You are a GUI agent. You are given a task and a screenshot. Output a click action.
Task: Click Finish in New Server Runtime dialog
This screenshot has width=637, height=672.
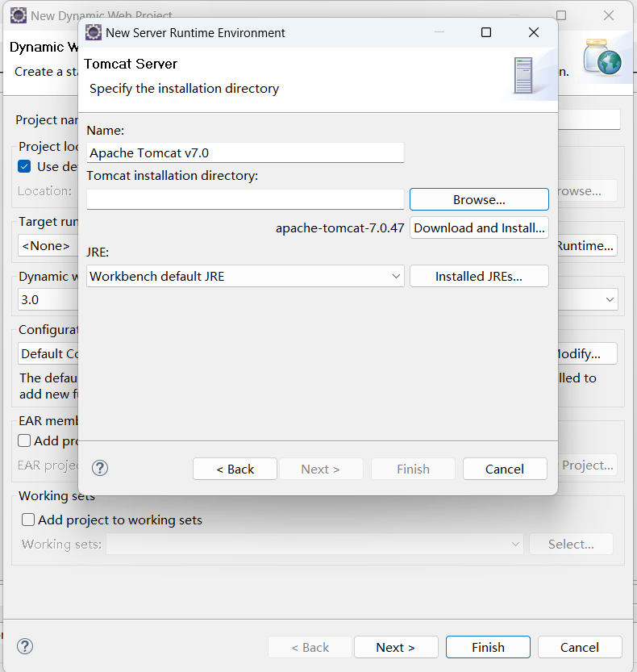413,469
